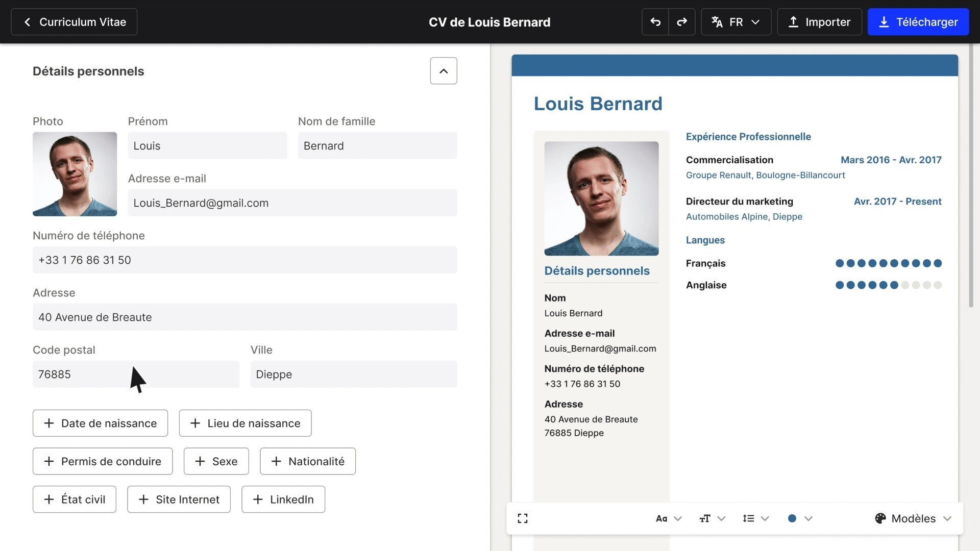Open the font family Aa selector
980x551 pixels.
[x=669, y=518]
